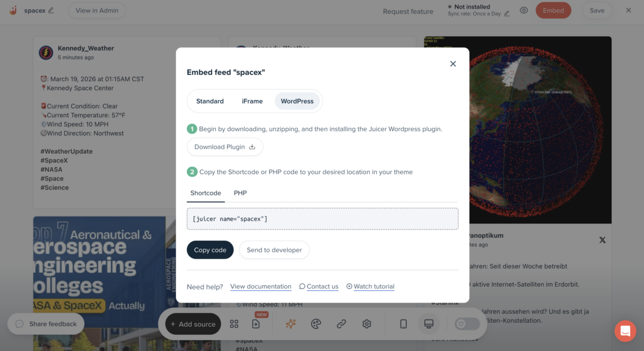Edit the sync rate setting
The width and height of the screenshot is (644, 351).
[507, 14]
